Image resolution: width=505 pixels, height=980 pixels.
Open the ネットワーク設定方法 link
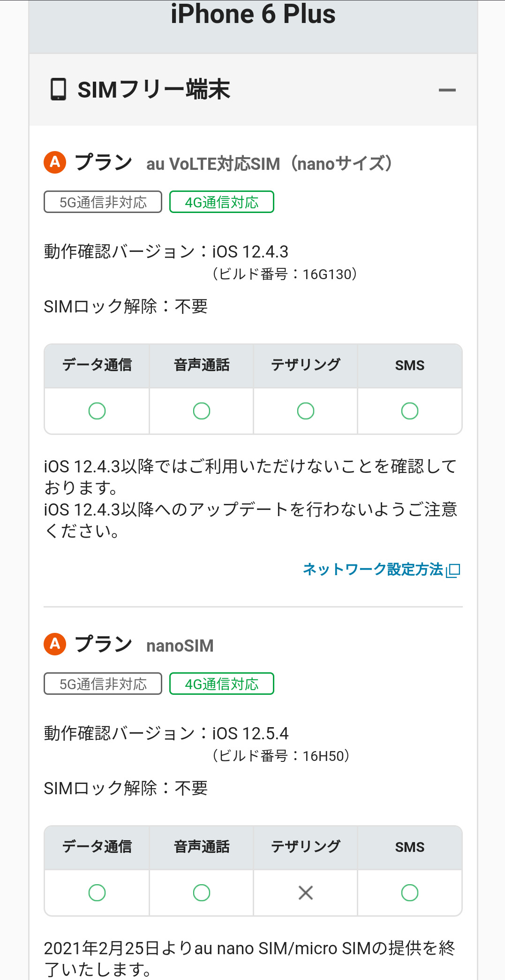coord(373,570)
